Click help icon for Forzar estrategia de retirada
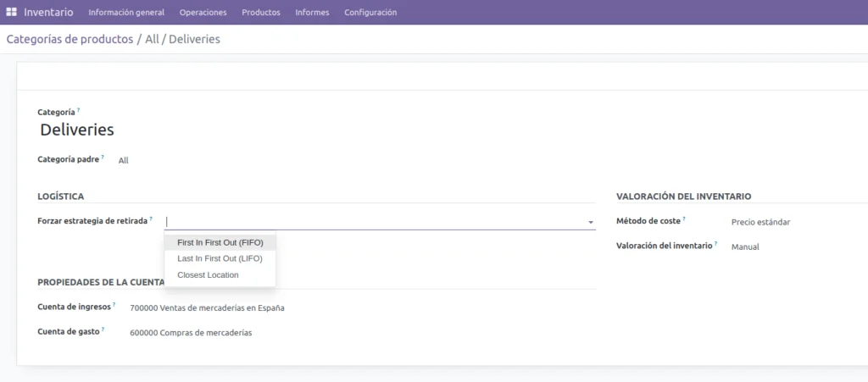The width and height of the screenshot is (868, 382). 152,219
